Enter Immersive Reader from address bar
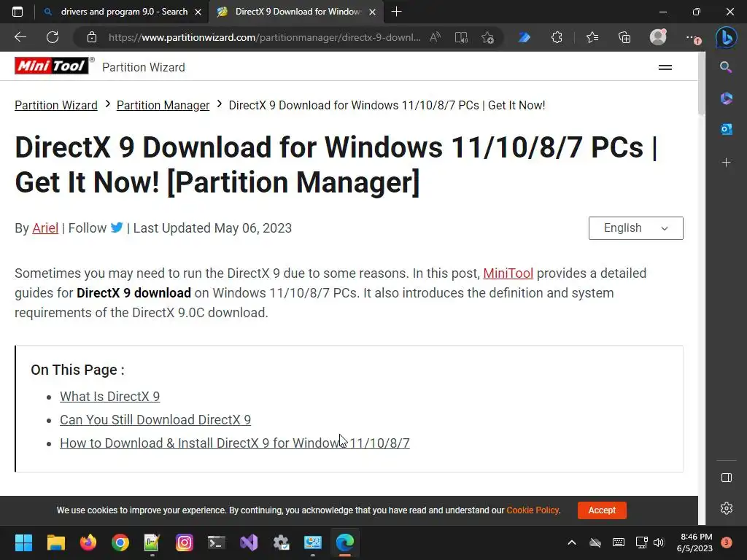Image resolution: width=747 pixels, height=560 pixels. click(x=461, y=37)
